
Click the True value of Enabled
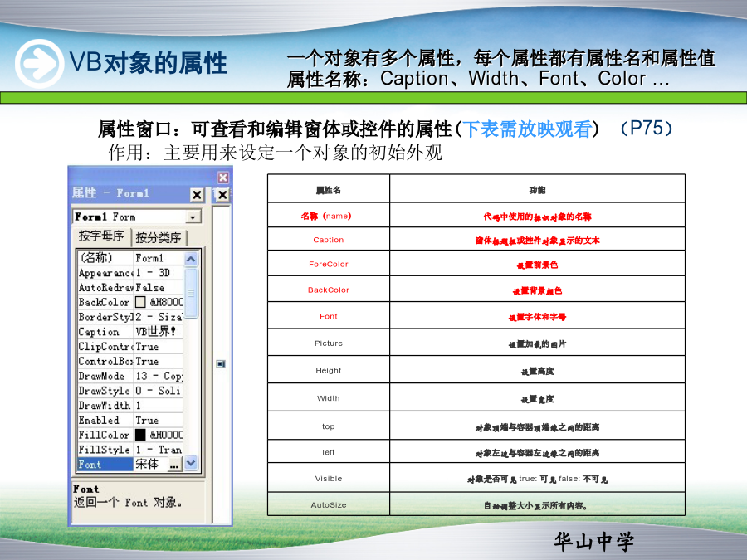pos(159,421)
